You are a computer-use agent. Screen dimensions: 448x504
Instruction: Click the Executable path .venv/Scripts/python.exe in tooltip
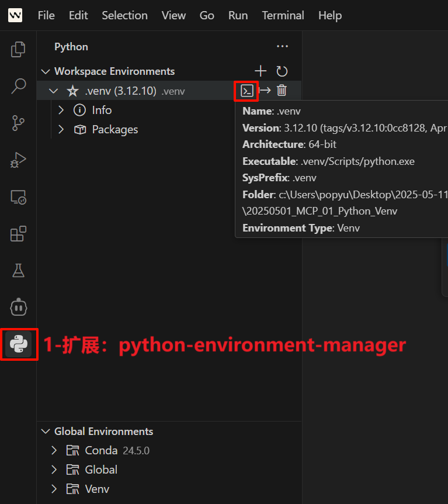357,161
